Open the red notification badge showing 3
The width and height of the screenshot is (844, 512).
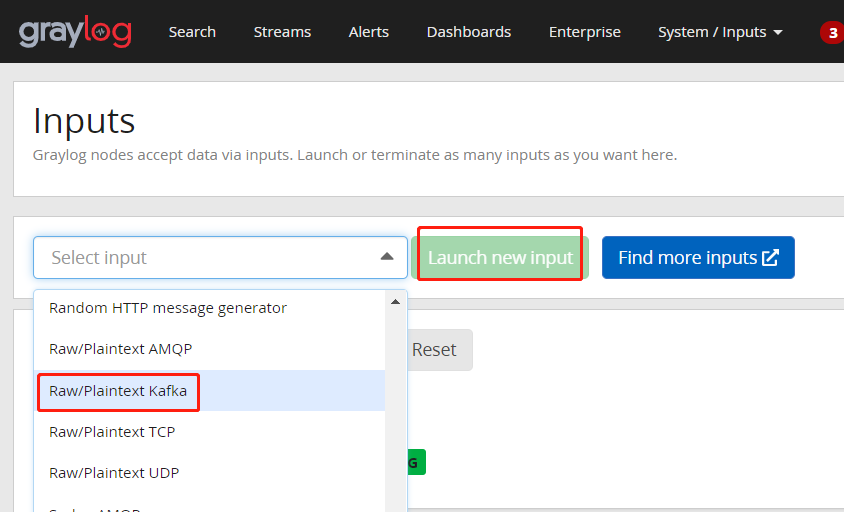click(x=832, y=33)
